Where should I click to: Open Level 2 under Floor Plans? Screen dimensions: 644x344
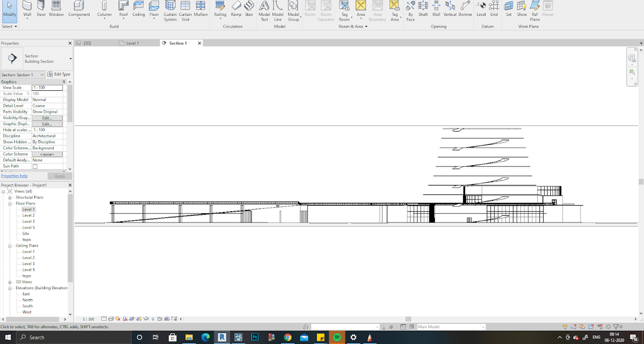point(28,216)
